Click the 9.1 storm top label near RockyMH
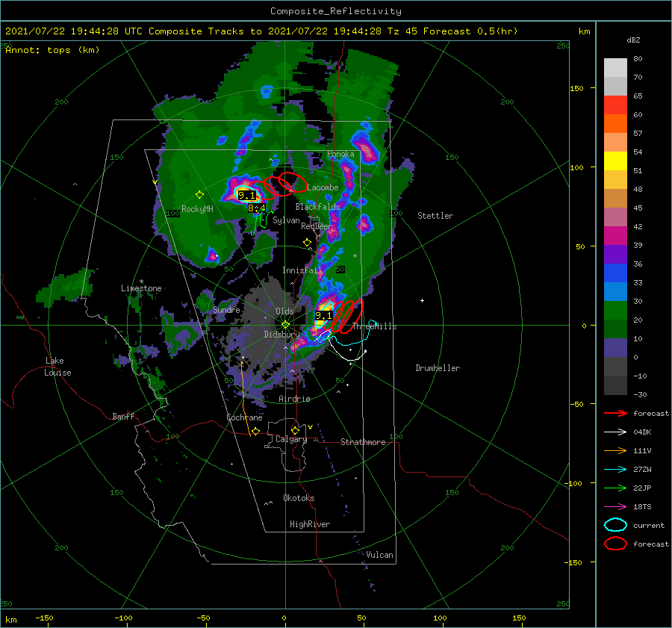Image resolution: width=672 pixels, height=628 pixels. tap(246, 196)
